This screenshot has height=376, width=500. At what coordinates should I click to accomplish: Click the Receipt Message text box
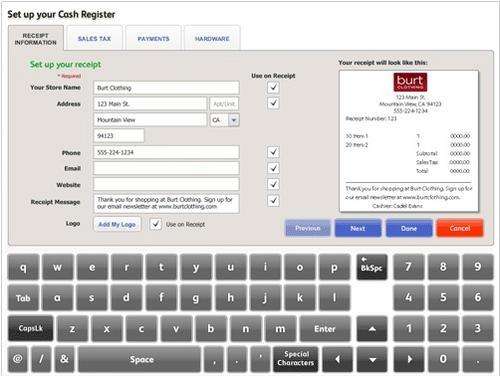coord(166,203)
